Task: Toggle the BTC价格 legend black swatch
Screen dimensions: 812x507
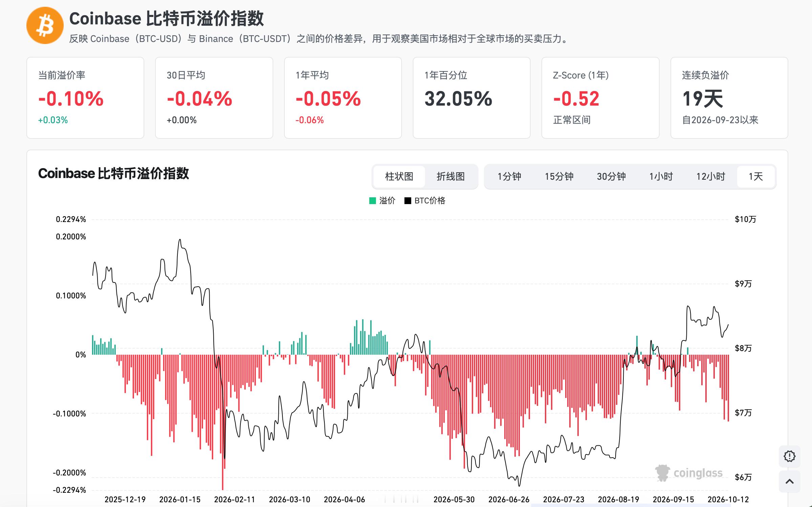Action: 408,201
